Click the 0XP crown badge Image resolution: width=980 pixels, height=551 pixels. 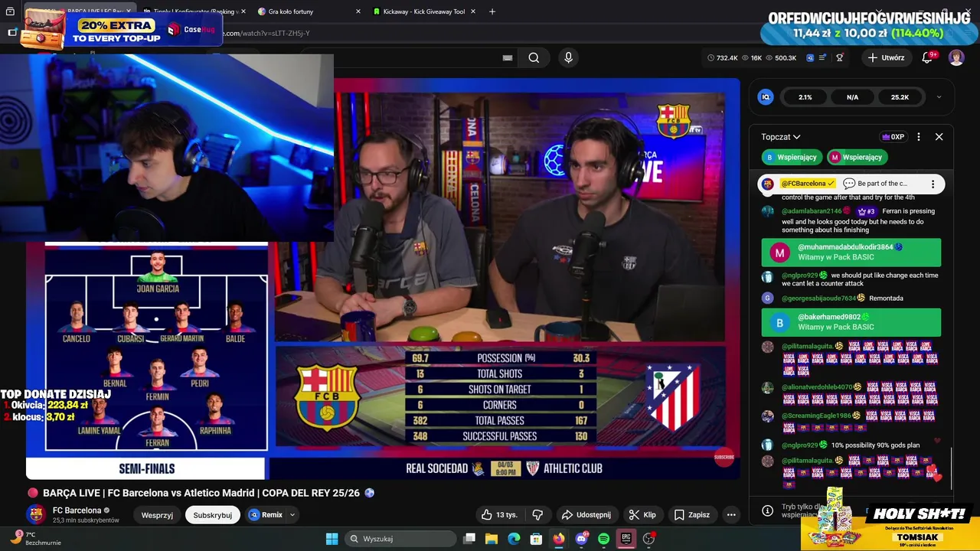(893, 137)
